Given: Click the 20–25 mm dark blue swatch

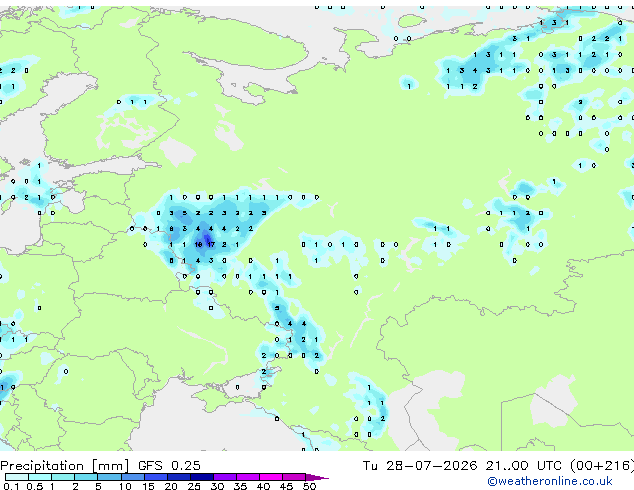Looking at the screenshot, I should point(178,477).
